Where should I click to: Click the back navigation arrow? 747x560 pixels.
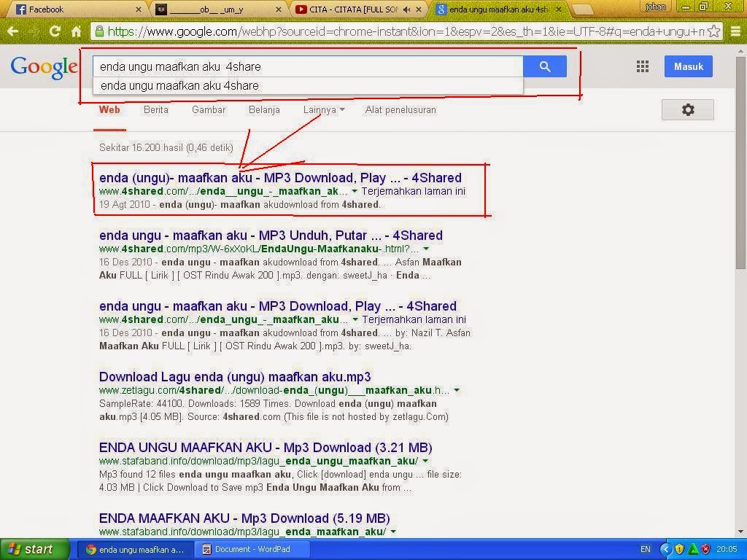tap(15, 31)
